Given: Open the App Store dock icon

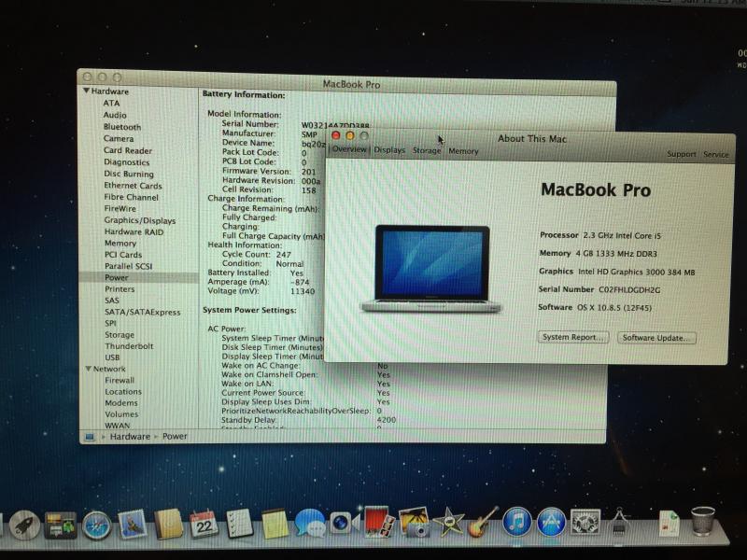Looking at the screenshot, I should point(551,523).
